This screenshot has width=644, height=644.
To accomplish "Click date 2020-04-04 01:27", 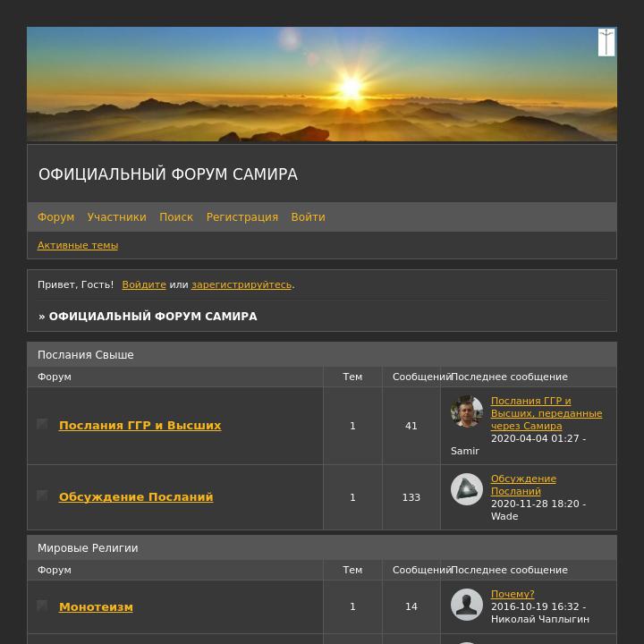I will pyautogui.click(x=535, y=438).
